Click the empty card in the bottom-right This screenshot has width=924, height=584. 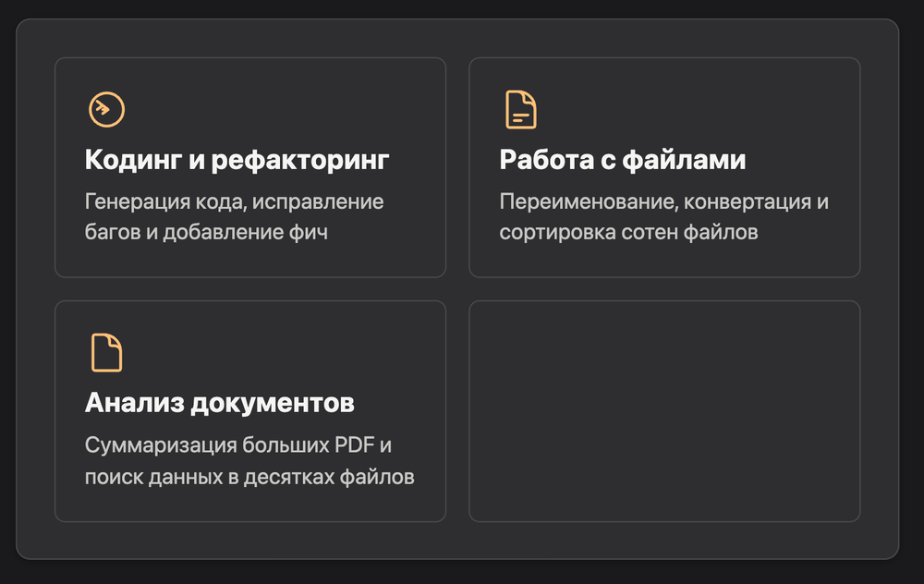pyautogui.click(x=665, y=410)
